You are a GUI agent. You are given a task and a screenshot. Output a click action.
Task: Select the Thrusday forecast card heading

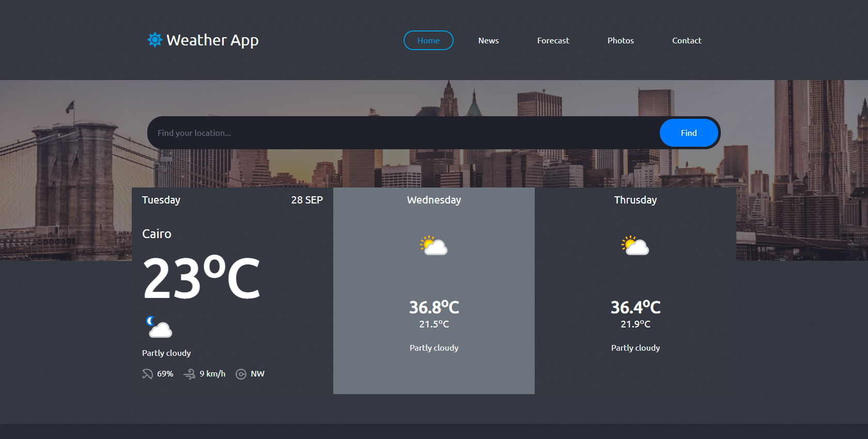636,200
